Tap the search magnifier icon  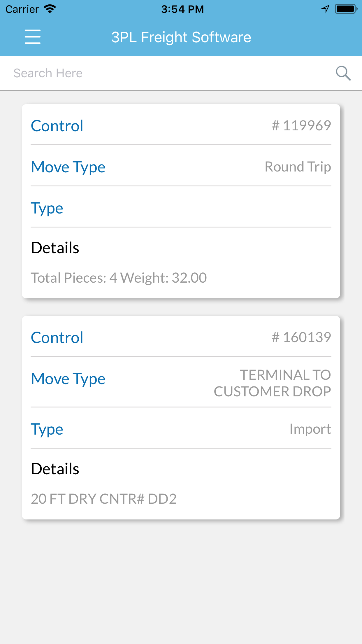click(343, 73)
